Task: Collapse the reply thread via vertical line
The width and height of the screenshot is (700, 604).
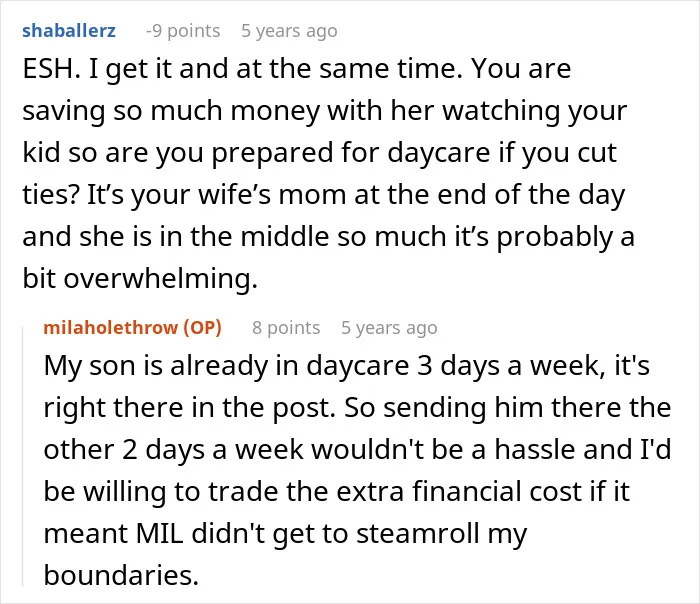Action: tap(23, 455)
